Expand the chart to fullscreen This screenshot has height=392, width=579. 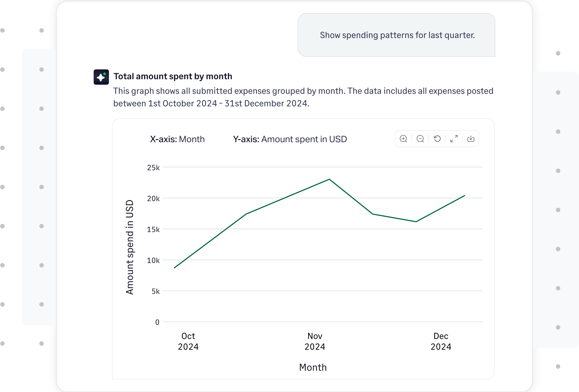(x=454, y=138)
